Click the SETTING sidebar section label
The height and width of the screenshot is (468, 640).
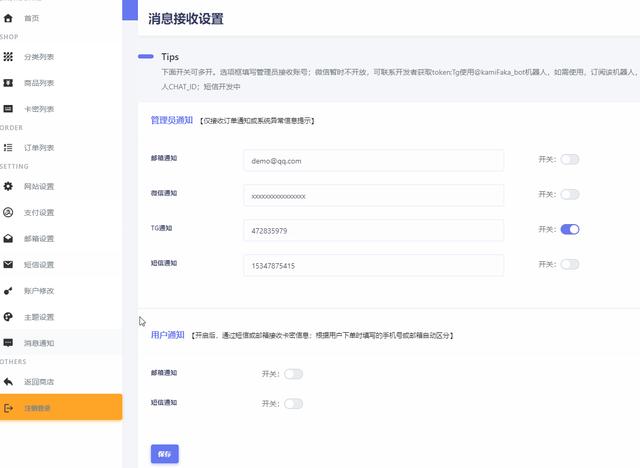click(x=14, y=166)
